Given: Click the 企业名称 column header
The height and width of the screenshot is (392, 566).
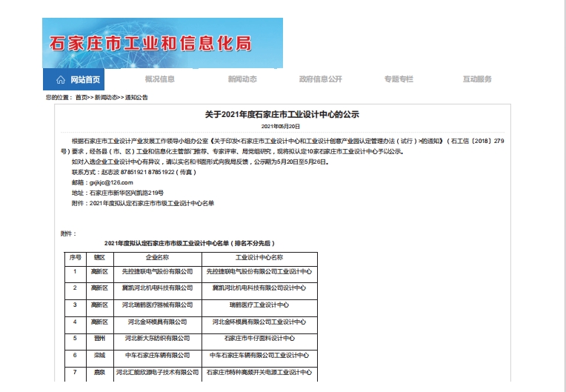Looking at the screenshot, I should (x=157, y=257).
